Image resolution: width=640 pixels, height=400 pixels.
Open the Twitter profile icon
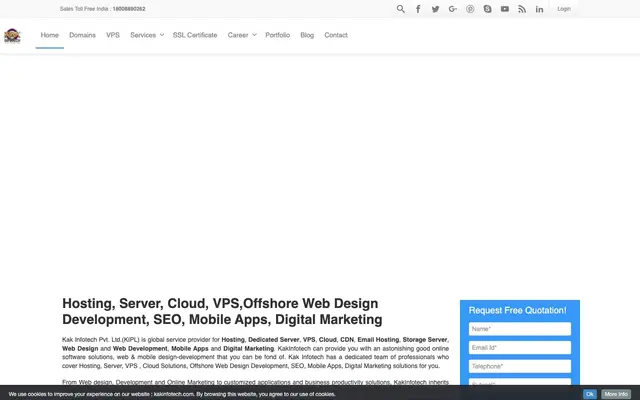point(436,9)
